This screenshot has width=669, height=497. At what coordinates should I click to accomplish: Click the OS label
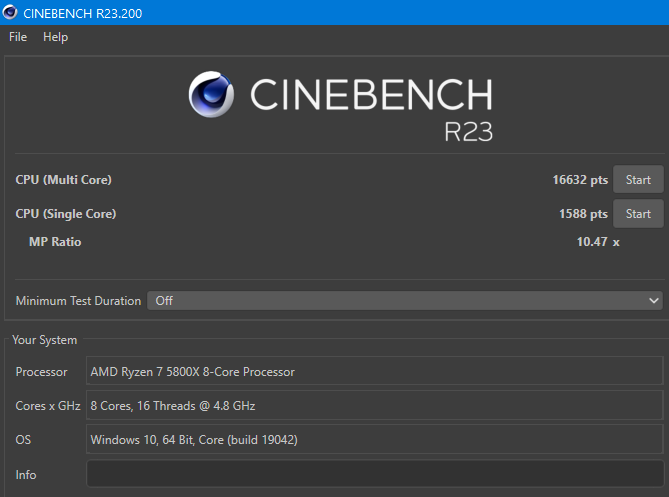[x=23, y=440]
